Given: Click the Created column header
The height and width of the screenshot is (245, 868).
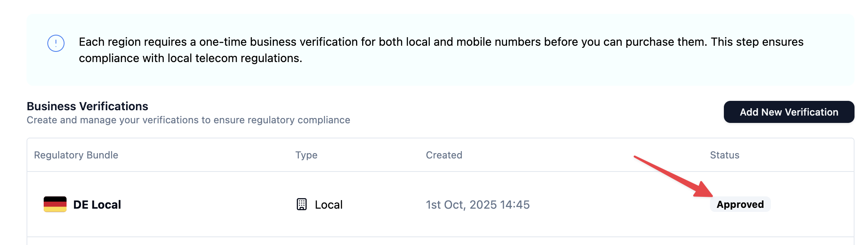Looking at the screenshot, I should click(444, 155).
